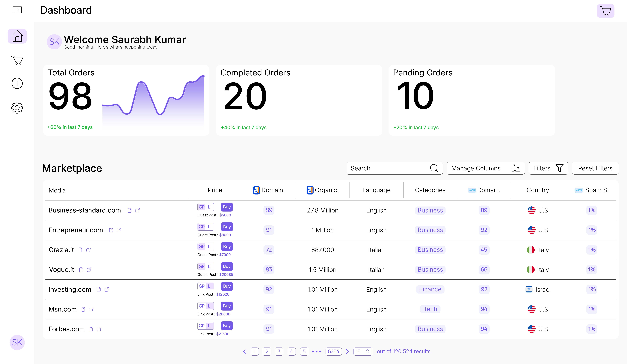The height and width of the screenshot is (364, 627).
Task: Click the Marketplace Search field
Action: 394,168
